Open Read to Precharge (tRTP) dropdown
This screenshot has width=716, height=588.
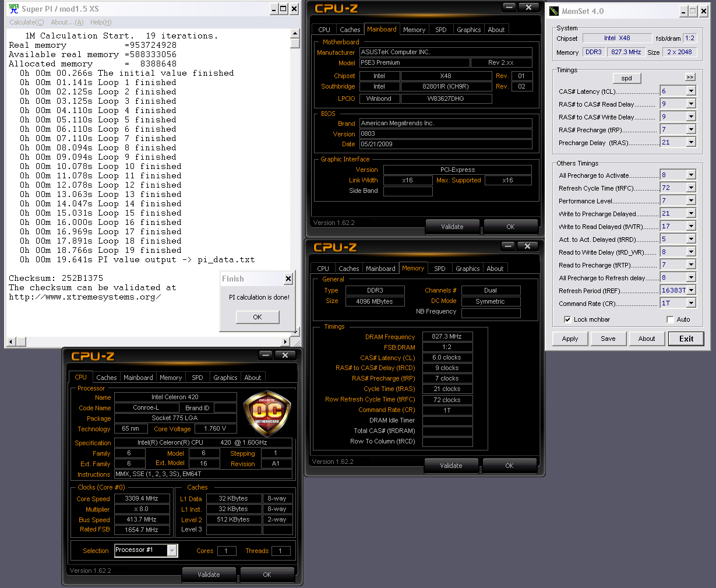691,265
